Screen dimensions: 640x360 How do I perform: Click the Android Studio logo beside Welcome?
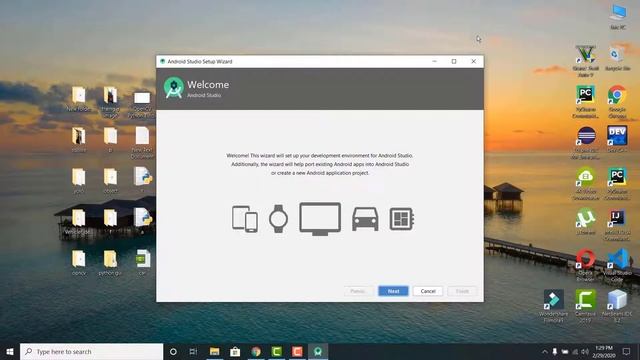[174, 88]
